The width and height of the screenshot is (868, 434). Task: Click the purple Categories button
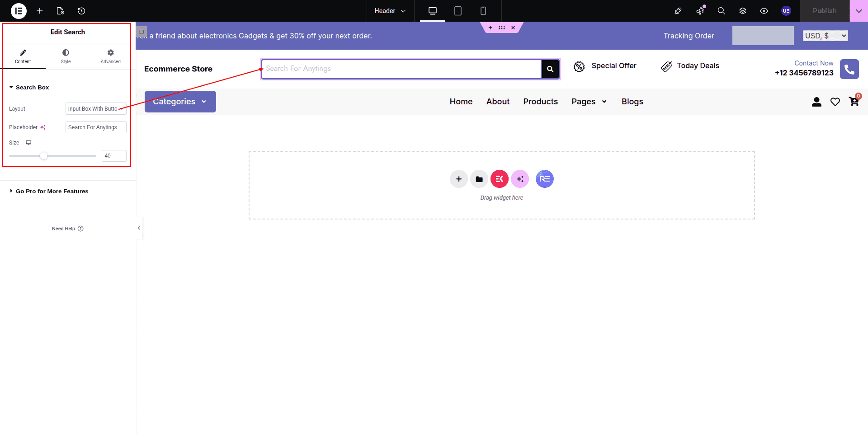[180, 102]
